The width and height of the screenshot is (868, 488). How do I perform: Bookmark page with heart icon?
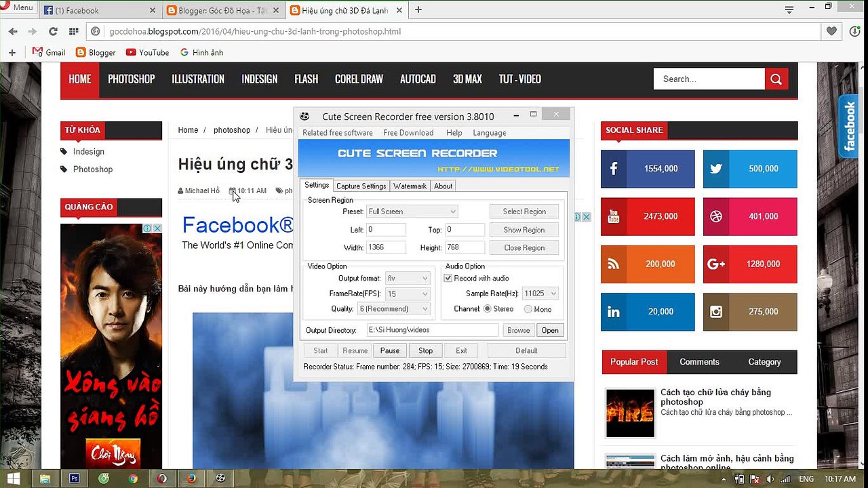coord(832,31)
